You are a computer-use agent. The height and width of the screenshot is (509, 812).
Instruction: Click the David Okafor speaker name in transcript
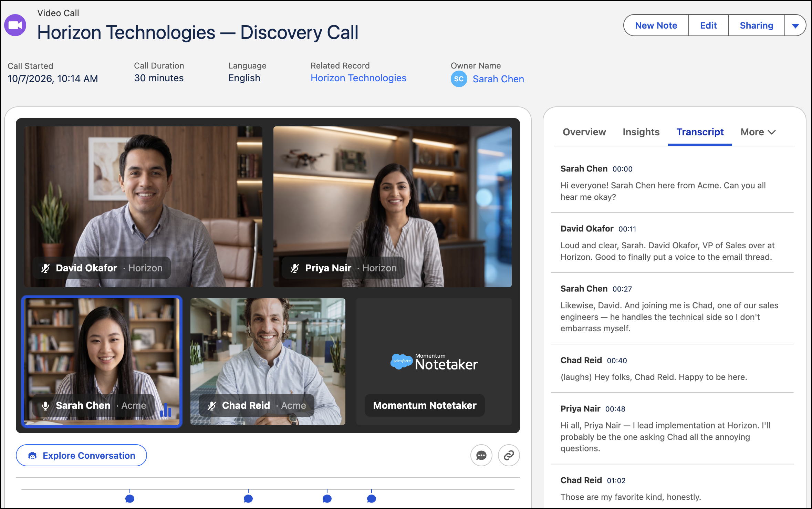(587, 229)
